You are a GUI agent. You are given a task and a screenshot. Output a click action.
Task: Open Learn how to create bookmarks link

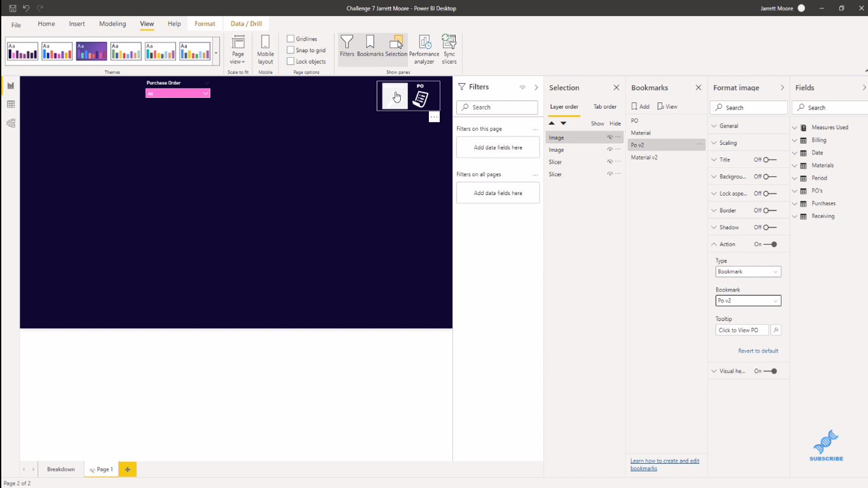click(665, 464)
